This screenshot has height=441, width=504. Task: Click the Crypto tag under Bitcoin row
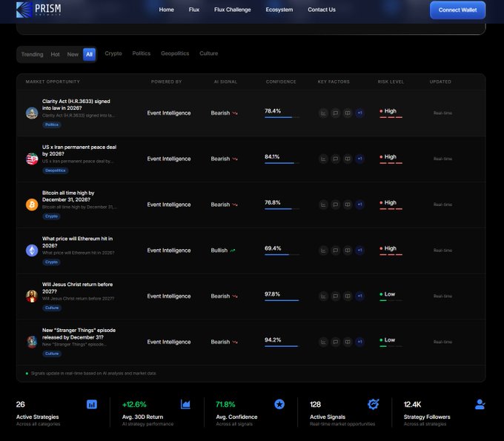click(51, 216)
